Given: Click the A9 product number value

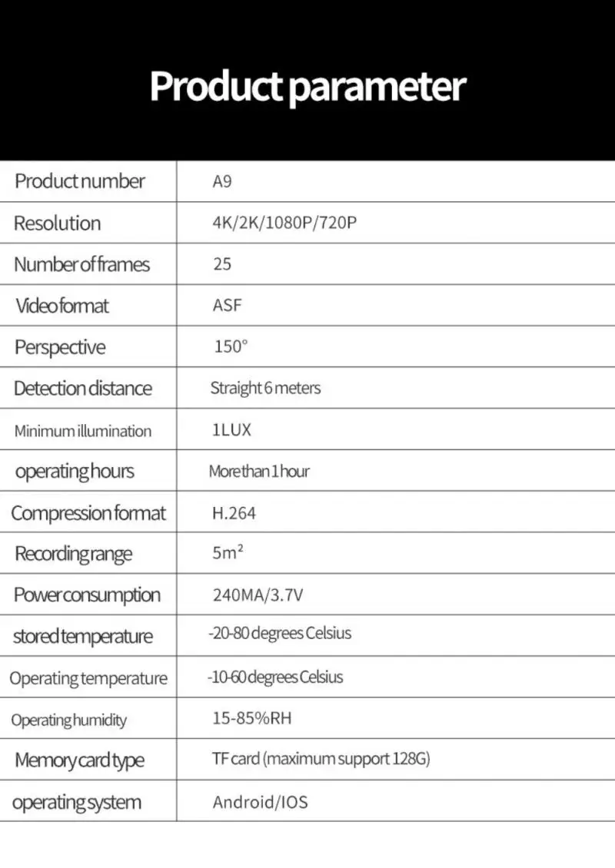Looking at the screenshot, I should 222,181.
